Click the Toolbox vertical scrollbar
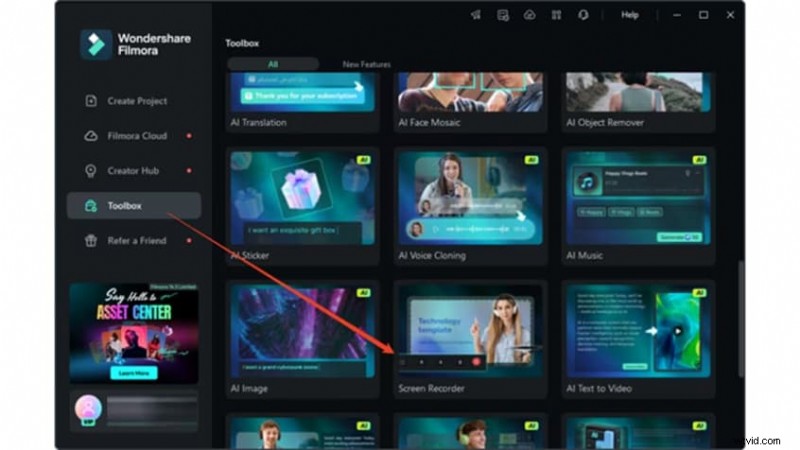Viewport: 800px width, 450px height. tap(740, 320)
